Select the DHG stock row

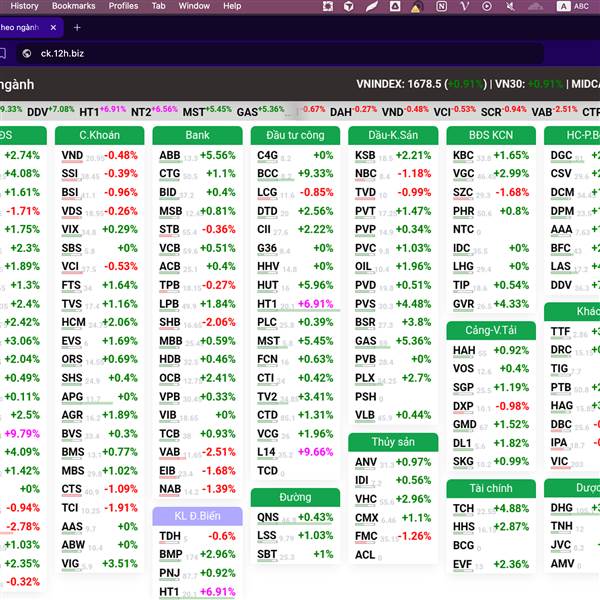point(574,508)
